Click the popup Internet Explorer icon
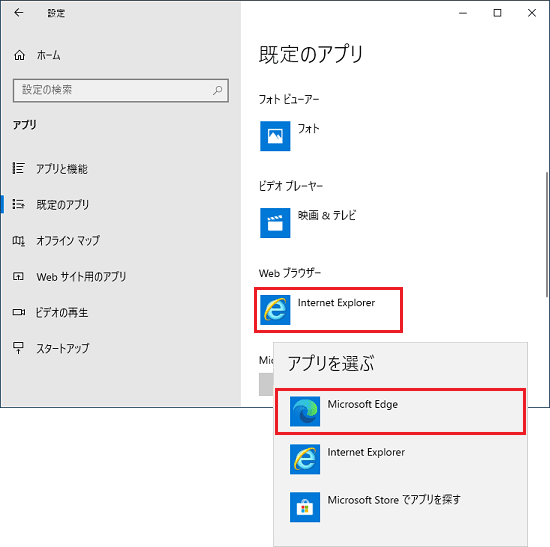This screenshot has height=547, width=550. click(x=305, y=459)
